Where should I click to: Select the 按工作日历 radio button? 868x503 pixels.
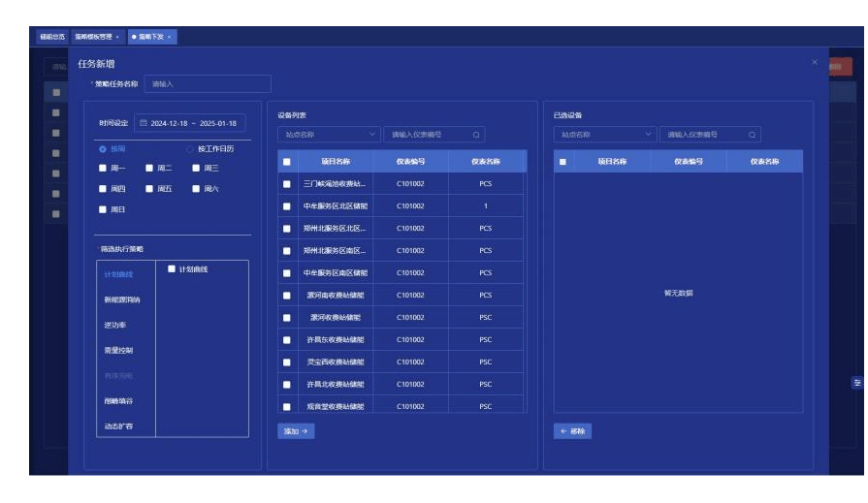189,149
